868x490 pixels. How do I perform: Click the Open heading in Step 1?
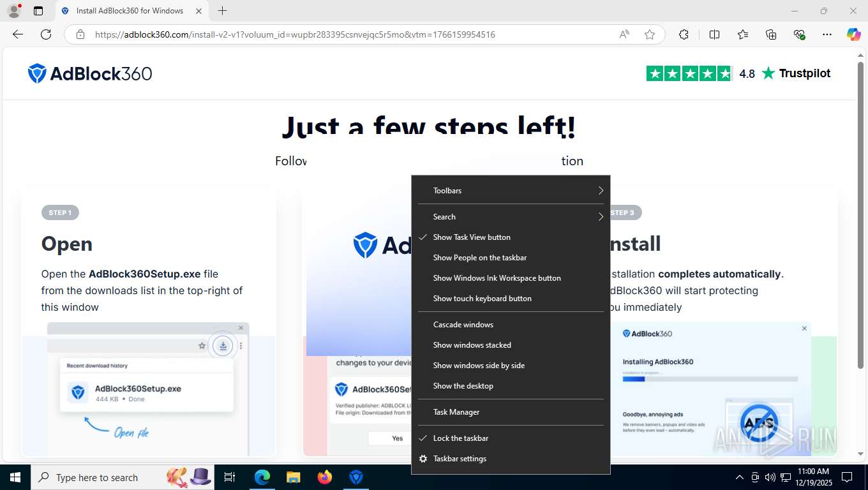[x=67, y=244]
